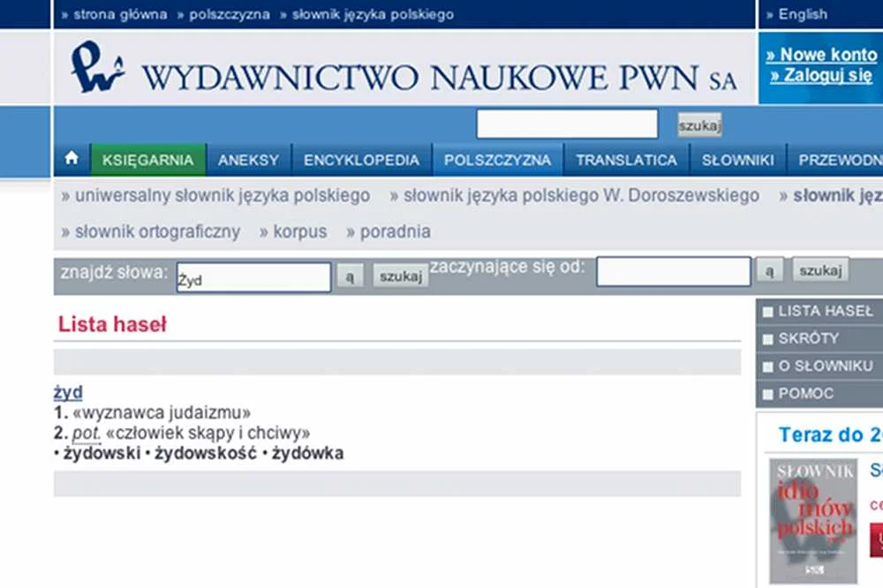Click szukaj button for znajdź słowa
The height and width of the screenshot is (588, 883).
(x=400, y=276)
